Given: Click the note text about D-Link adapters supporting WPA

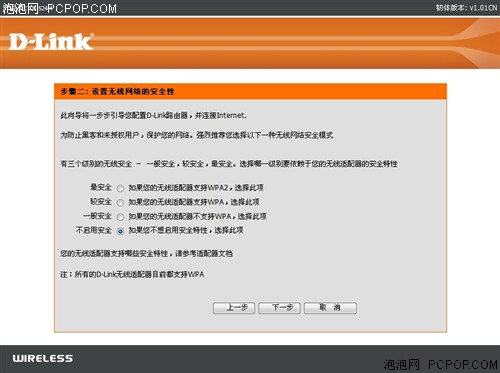Looking at the screenshot, I should pos(132,274).
